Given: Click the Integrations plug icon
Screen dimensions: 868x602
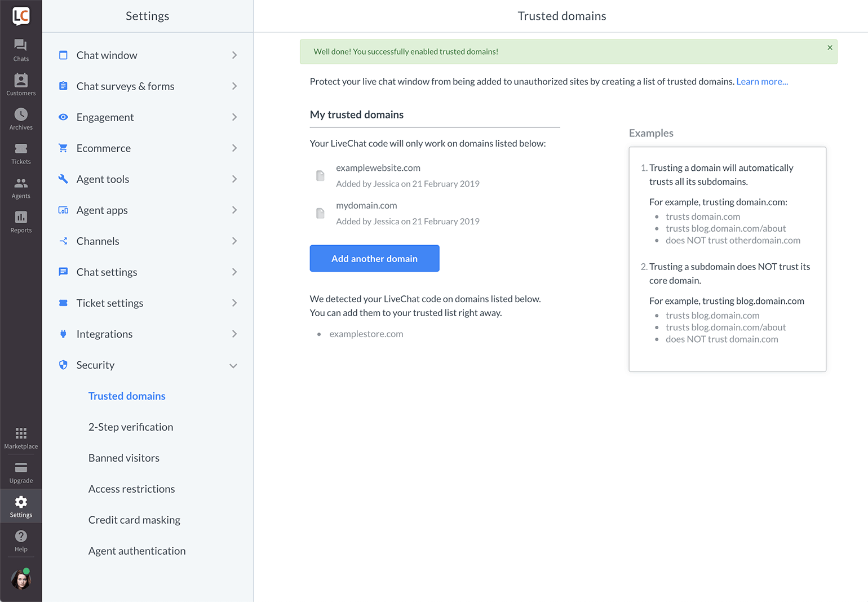Looking at the screenshot, I should pyautogui.click(x=63, y=334).
